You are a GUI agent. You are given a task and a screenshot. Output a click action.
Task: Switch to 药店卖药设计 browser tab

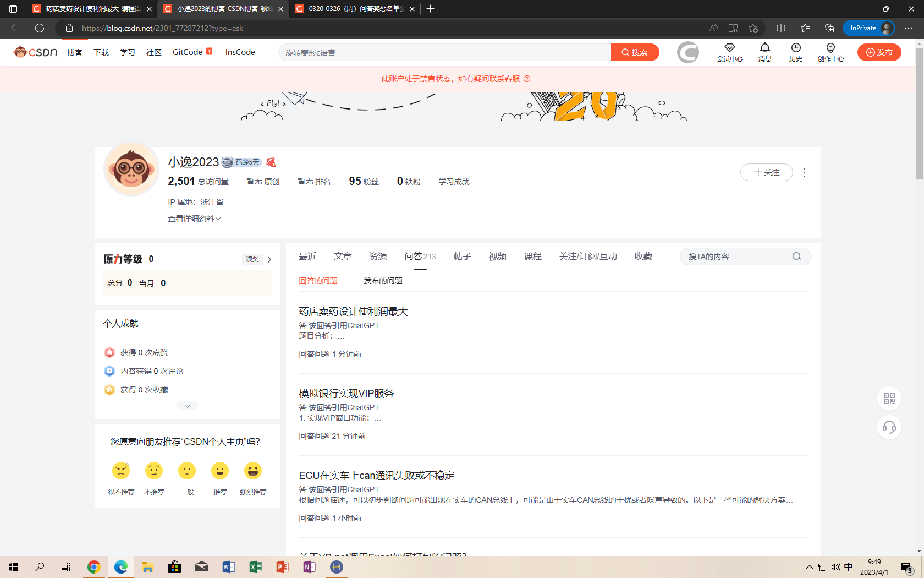pyautogui.click(x=91, y=9)
